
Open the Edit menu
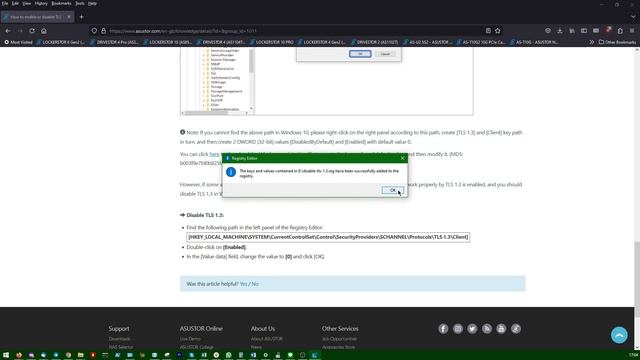[15, 3]
